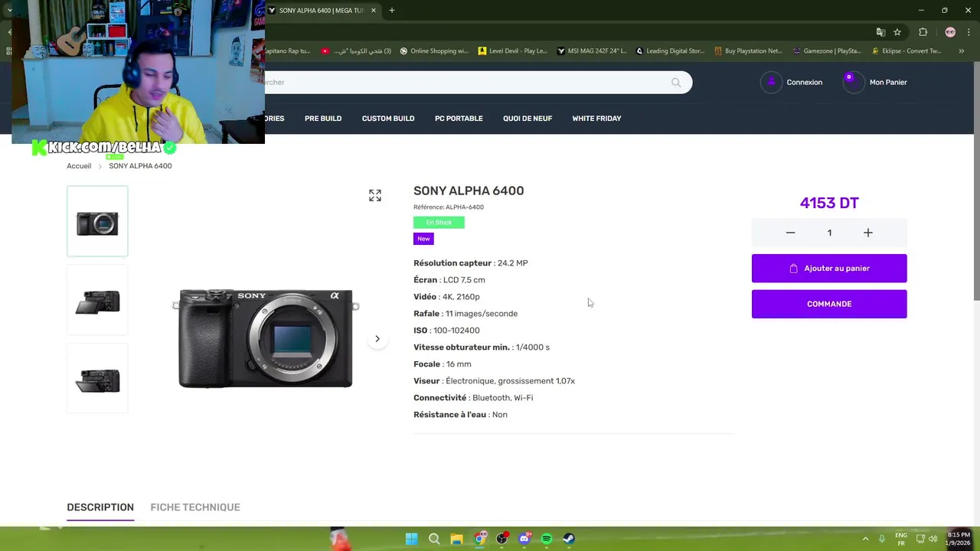Click the En Stock badge
Viewport: 980px width, 551px height.
coord(439,223)
